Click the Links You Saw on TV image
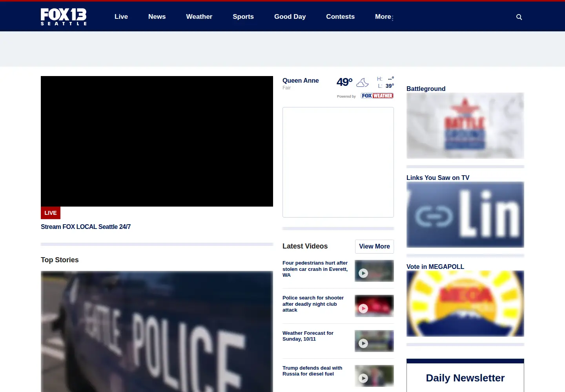Image resolution: width=565 pixels, height=392 pixels. click(465, 214)
